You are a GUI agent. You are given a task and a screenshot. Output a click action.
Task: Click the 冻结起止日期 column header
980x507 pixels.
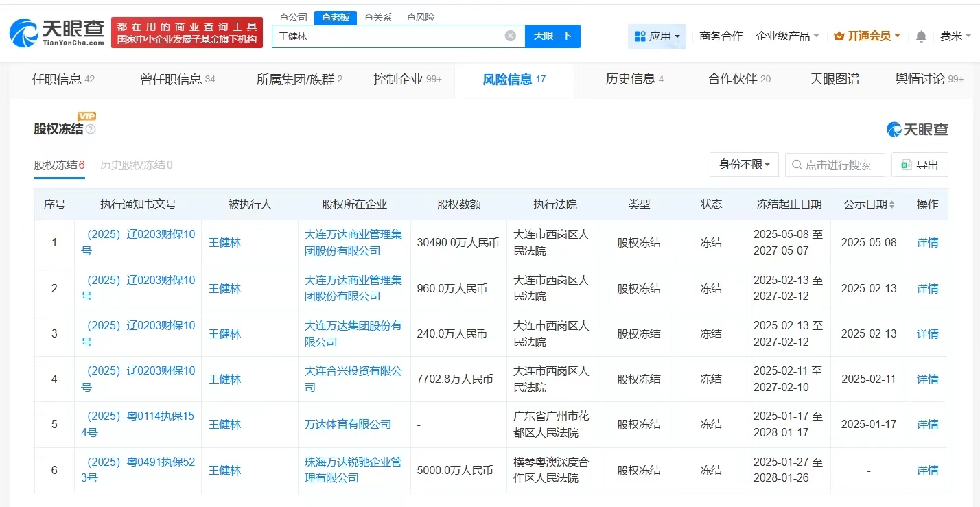point(789,204)
